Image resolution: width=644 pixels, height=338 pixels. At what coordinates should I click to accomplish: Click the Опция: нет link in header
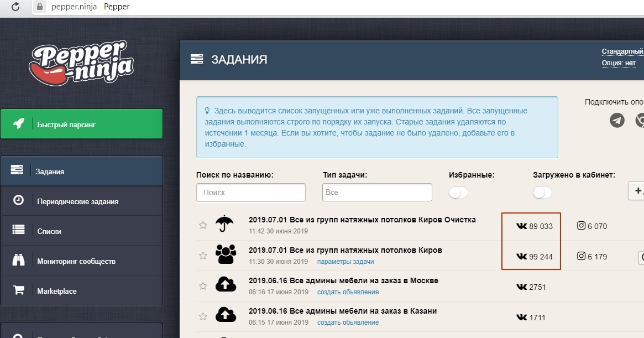point(619,63)
